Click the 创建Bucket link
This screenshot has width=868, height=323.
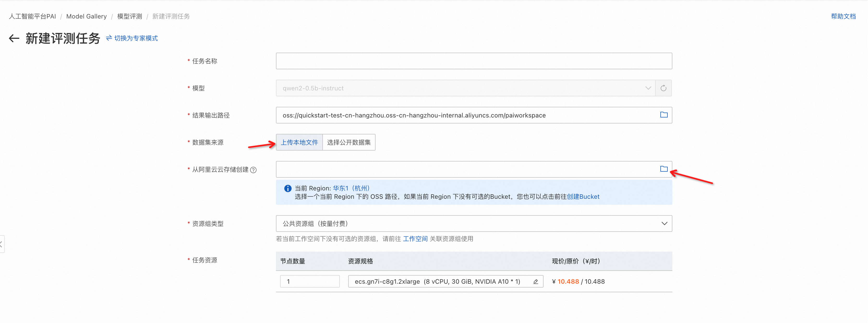[x=583, y=197]
